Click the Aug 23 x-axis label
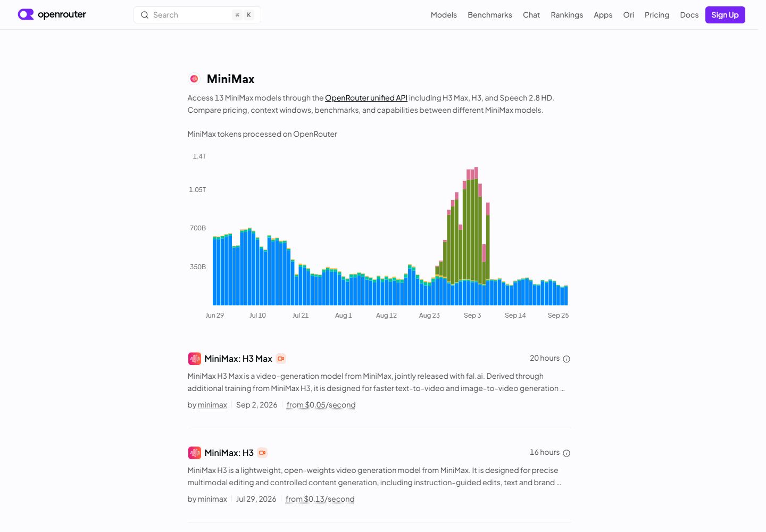This screenshot has width=766, height=532. (429, 315)
